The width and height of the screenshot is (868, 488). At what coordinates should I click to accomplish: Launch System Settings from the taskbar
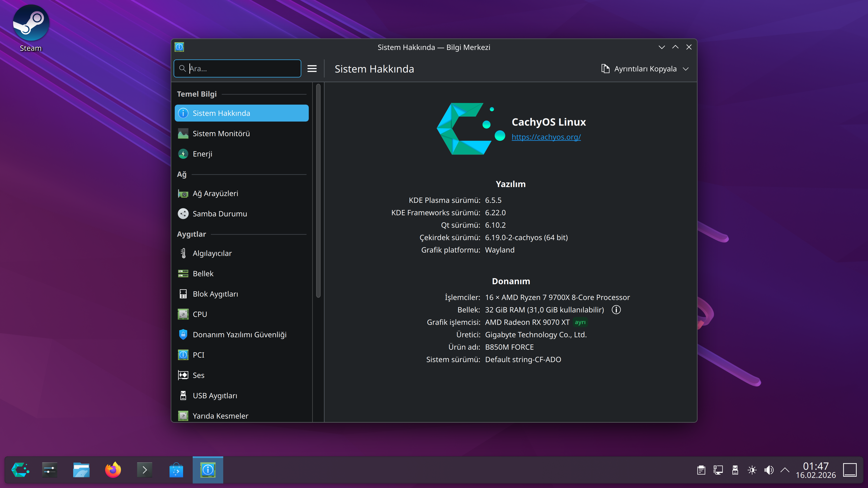[x=50, y=470]
